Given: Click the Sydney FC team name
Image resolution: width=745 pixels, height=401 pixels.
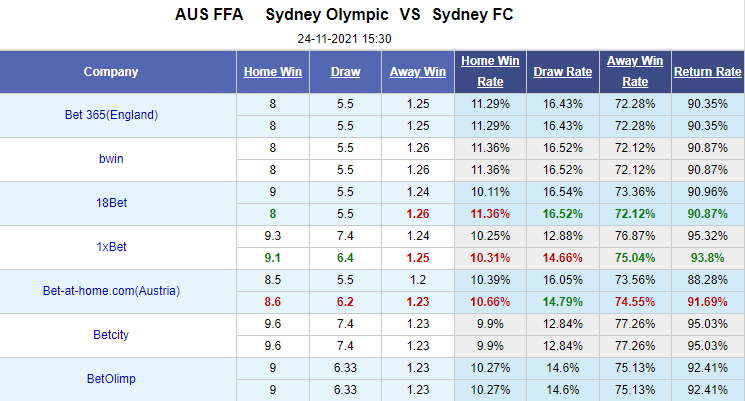Looking at the screenshot, I should tap(473, 15).
